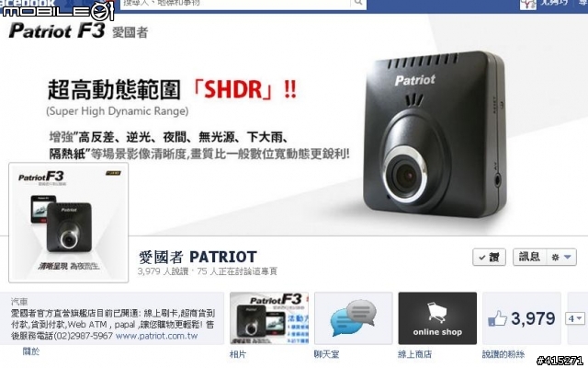The height and width of the screenshot is (368, 588).
Task: Open the 說讚的粉絲 fans label
Action: (x=503, y=353)
